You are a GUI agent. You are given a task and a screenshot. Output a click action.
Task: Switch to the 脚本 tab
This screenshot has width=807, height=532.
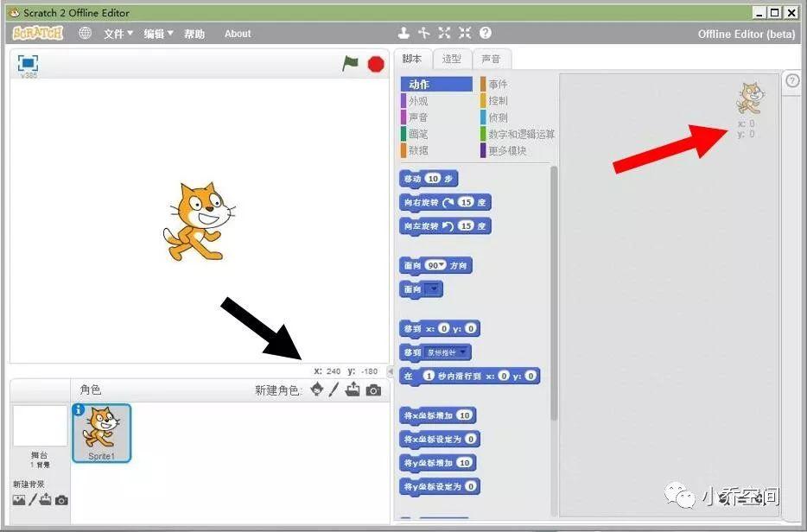pyautogui.click(x=412, y=60)
